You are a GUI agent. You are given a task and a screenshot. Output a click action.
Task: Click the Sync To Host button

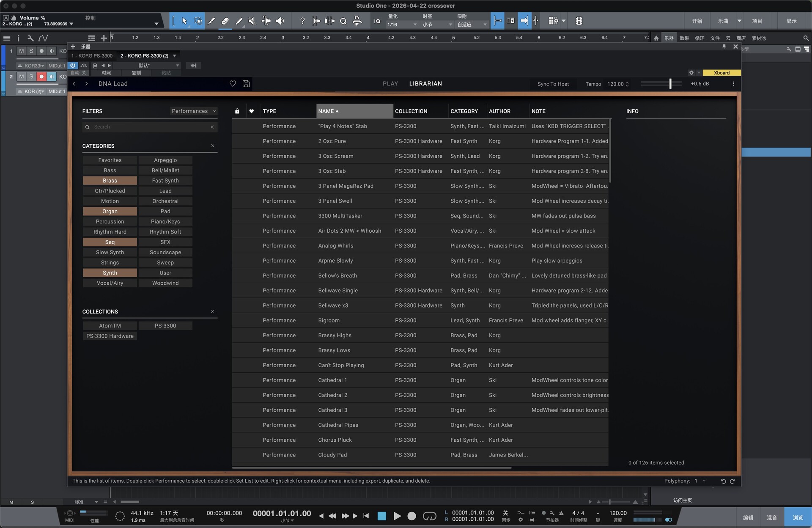click(553, 84)
